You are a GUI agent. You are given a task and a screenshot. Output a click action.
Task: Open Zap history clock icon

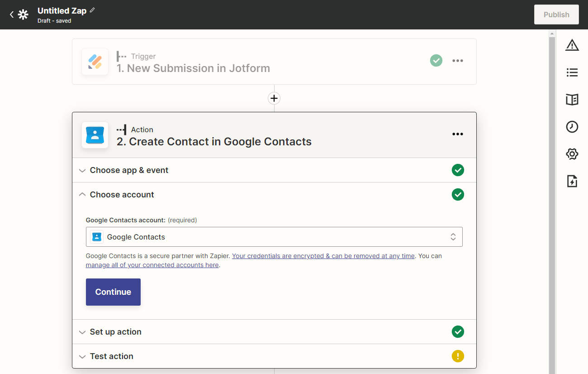[x=572, y=127]
